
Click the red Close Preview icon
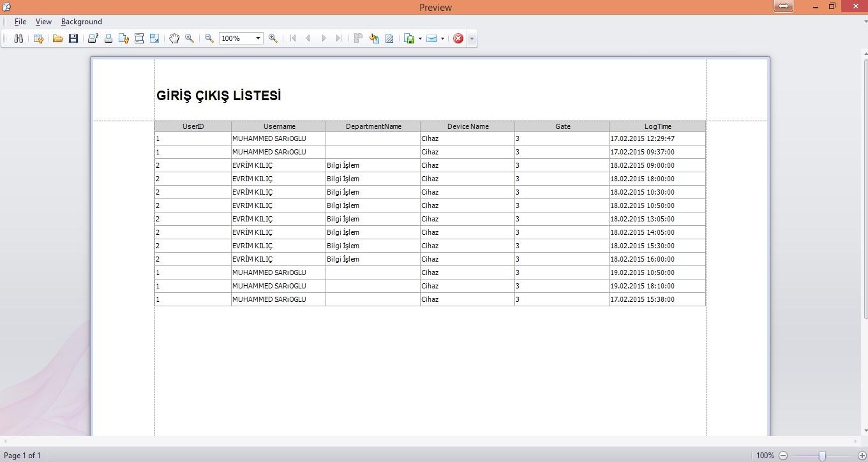click(x=458, y=38)
